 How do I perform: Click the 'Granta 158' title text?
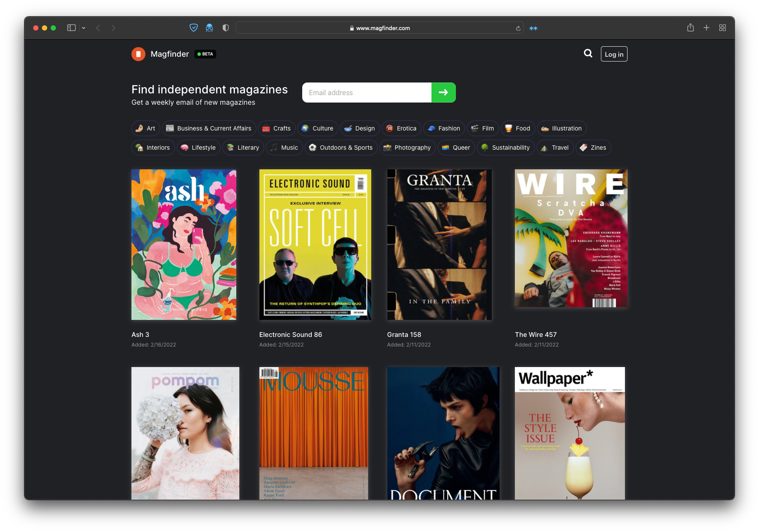point(404,335)
